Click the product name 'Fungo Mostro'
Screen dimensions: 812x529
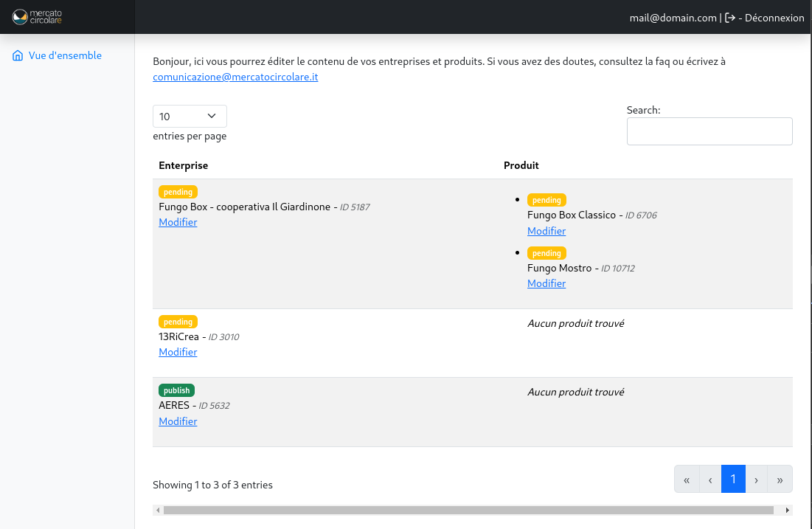click(559, 268)
